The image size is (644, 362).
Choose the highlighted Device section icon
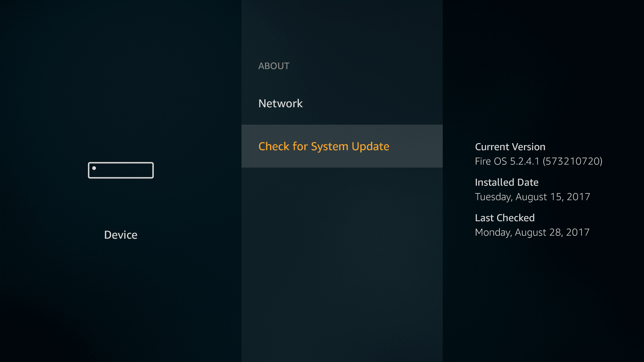pyautogui.click(x=120, y=170)
